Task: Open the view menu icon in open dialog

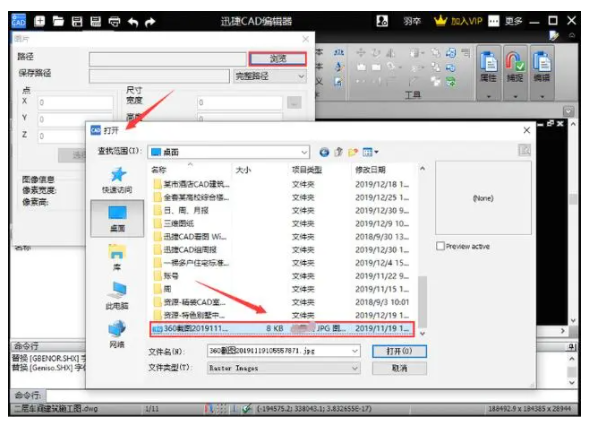Action: (x=370, y=152)
